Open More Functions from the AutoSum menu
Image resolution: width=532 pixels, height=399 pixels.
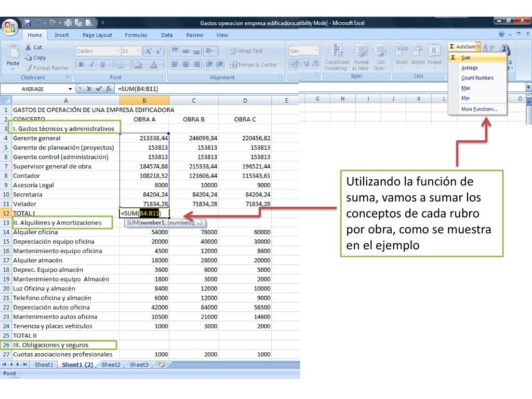(477, 109)
